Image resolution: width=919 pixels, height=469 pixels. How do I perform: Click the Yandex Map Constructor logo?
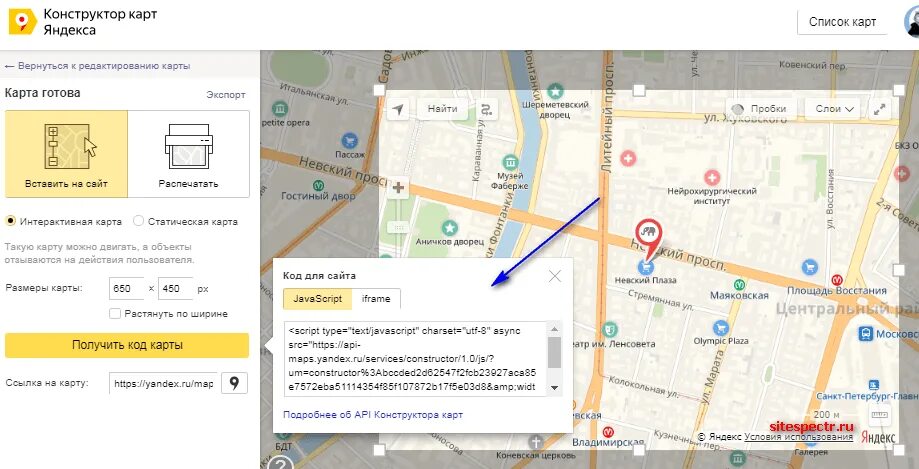22,22
